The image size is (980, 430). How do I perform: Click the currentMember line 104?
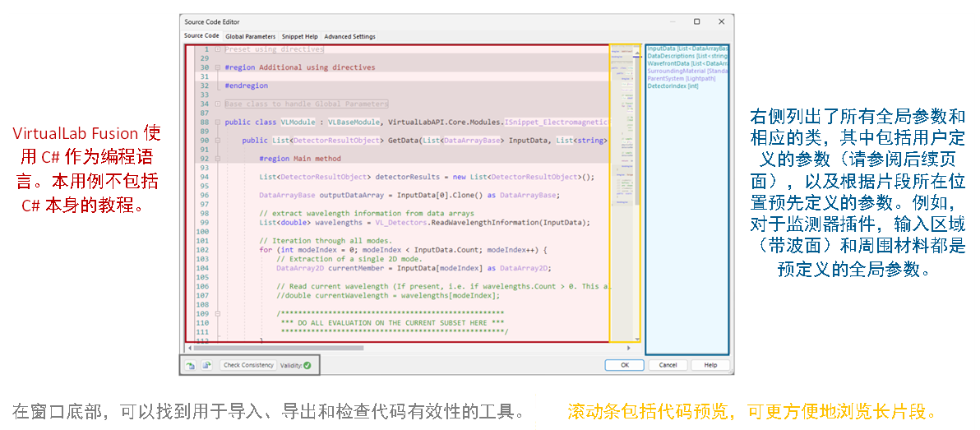coord(414,268)
